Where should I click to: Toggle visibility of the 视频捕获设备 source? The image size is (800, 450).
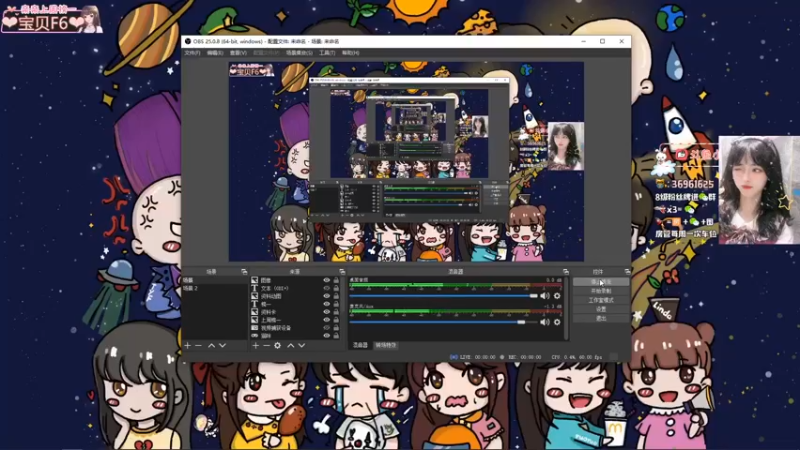point(327,328)
